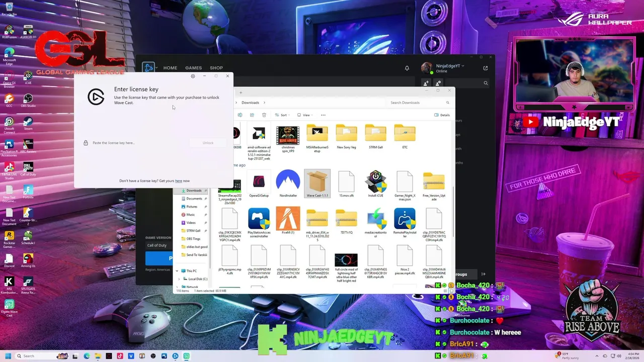Open TikTok LIVE Studio from the taskbar

point(120,356)
